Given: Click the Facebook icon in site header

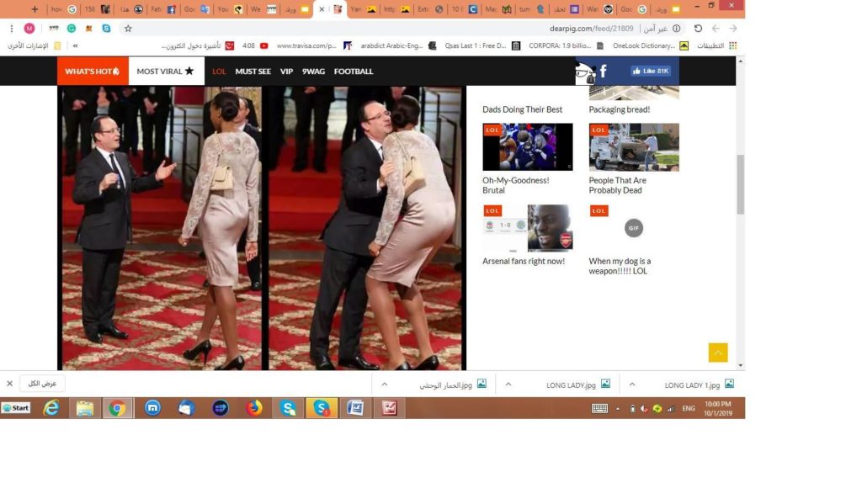Looking at the screenshot, I should click(x=603, y=72).
